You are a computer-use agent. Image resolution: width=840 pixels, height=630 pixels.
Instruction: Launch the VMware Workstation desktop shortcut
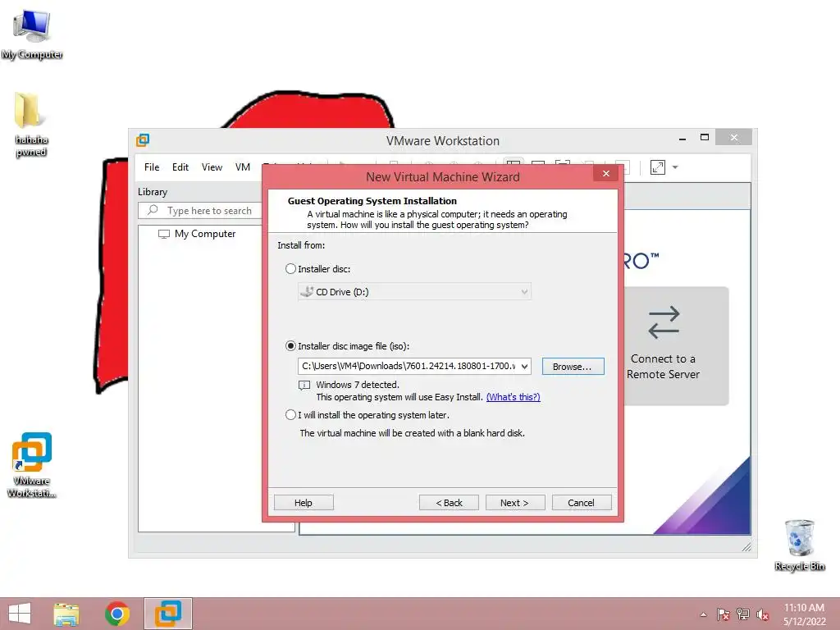click(32, 465)
